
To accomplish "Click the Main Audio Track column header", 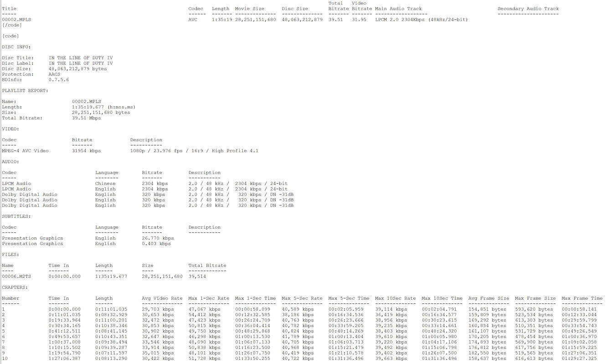I will [x=398, y=9].
